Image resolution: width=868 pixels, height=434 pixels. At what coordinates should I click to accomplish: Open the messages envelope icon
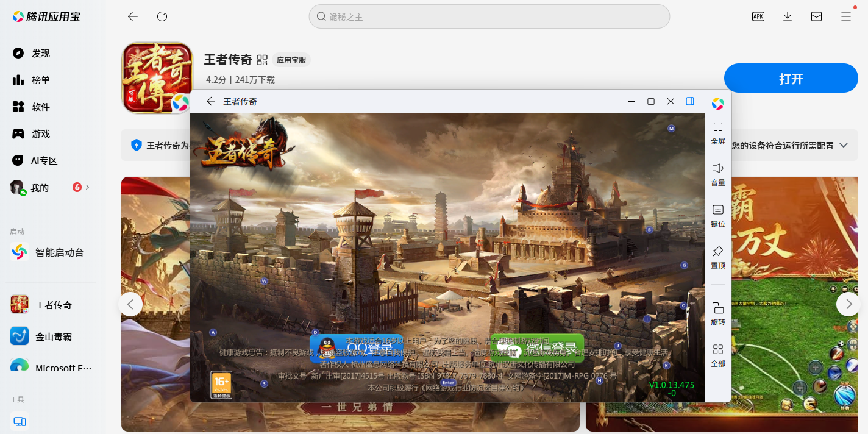tap(817, 16)
